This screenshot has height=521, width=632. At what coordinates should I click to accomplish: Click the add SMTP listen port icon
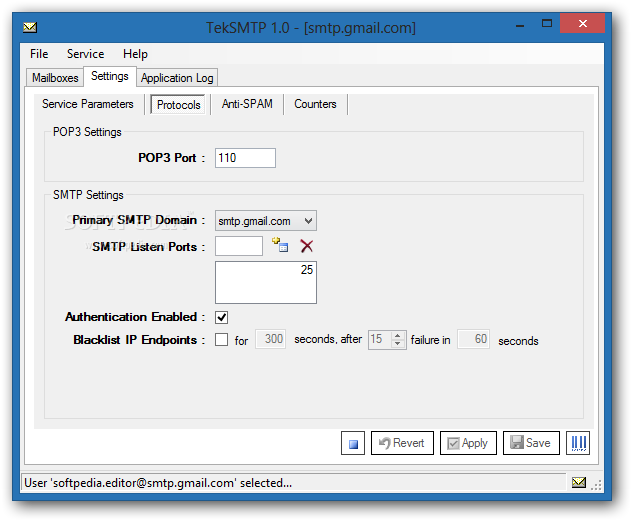280,245
